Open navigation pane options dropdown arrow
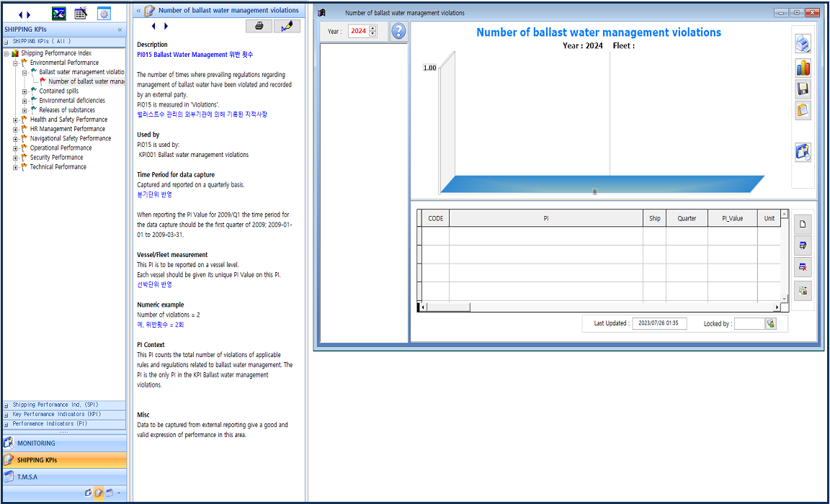This screenshot has width=830, height=504. 119,493
